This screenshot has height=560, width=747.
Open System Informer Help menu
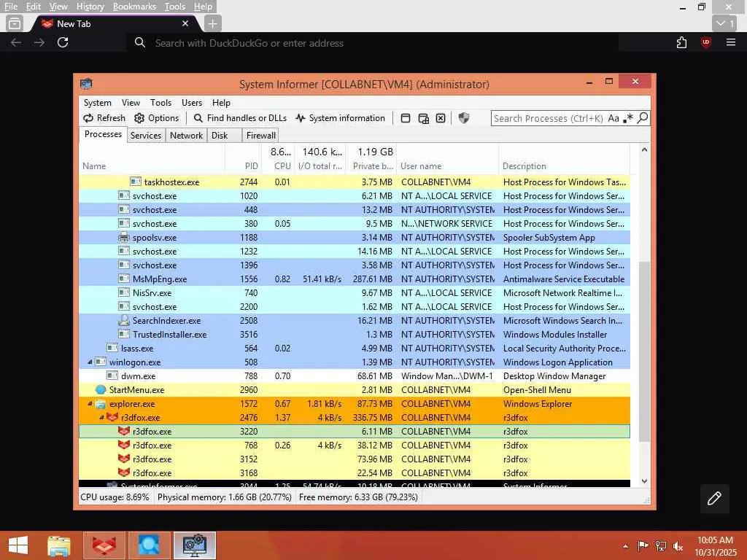click(x=221, y=103)
